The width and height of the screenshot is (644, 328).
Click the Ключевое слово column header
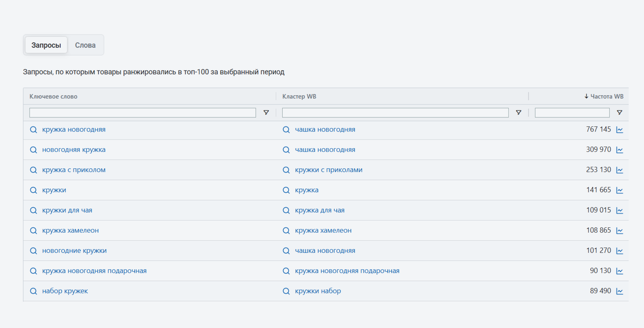pyautogui.click(x=53, y=96)
